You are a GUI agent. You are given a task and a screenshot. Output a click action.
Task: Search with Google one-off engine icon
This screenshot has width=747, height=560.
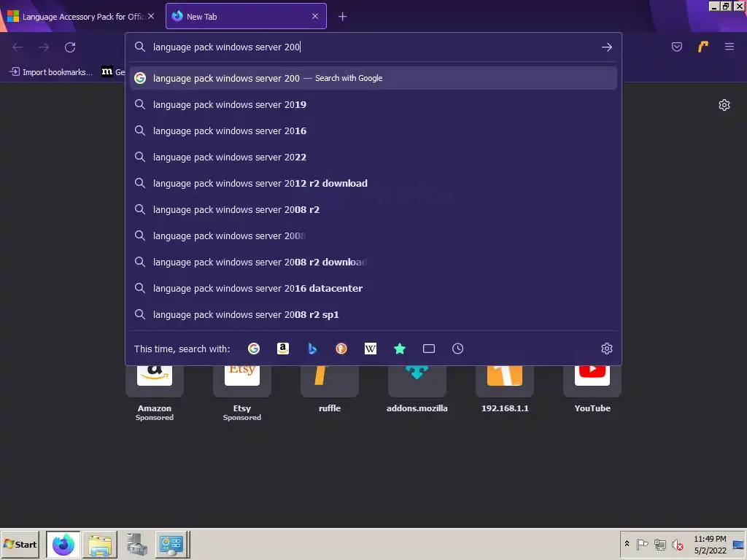254,349
